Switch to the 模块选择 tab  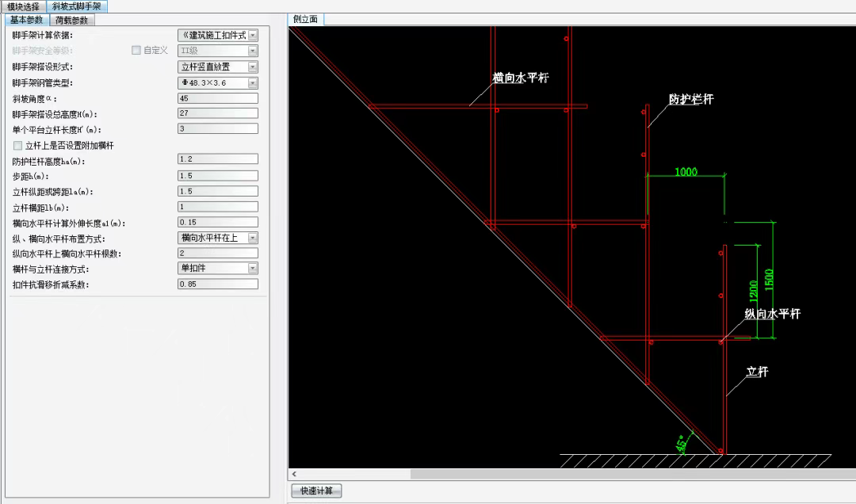click(24, 6)
